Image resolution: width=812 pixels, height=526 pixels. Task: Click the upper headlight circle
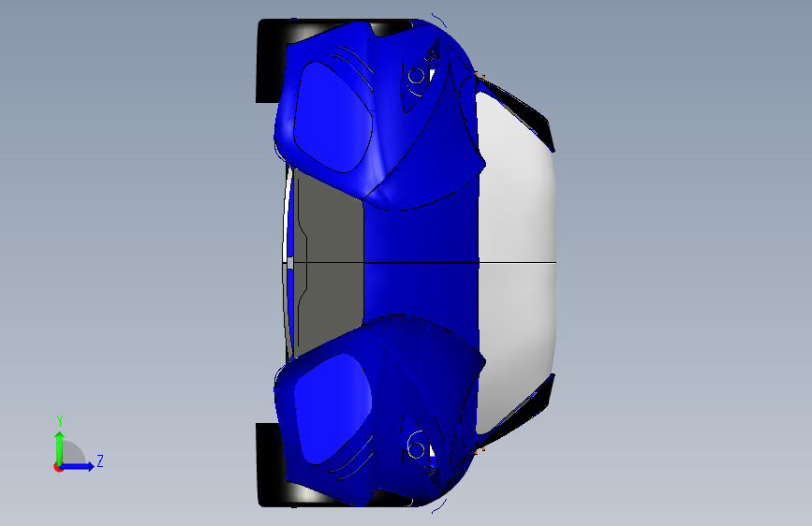[416, 76]
